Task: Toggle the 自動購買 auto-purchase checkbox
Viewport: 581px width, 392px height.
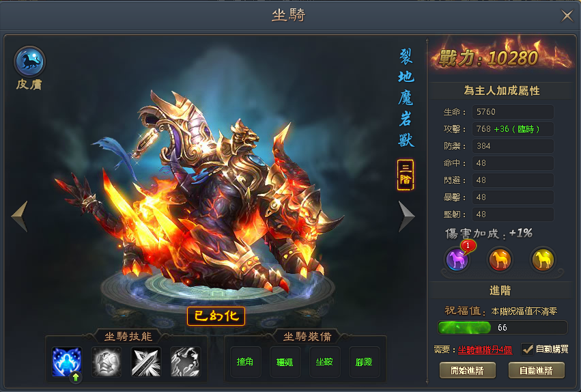Action: pos(527,349)
